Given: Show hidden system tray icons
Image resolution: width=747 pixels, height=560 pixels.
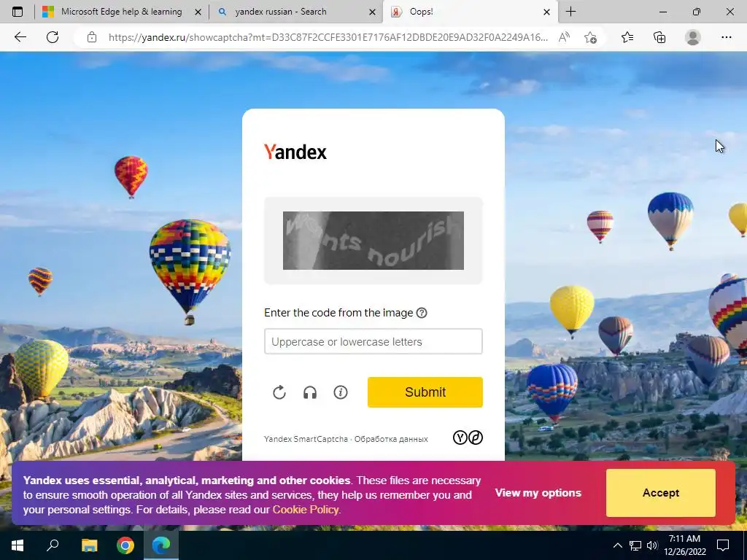Looking at the screenshot, I should 617,545.
